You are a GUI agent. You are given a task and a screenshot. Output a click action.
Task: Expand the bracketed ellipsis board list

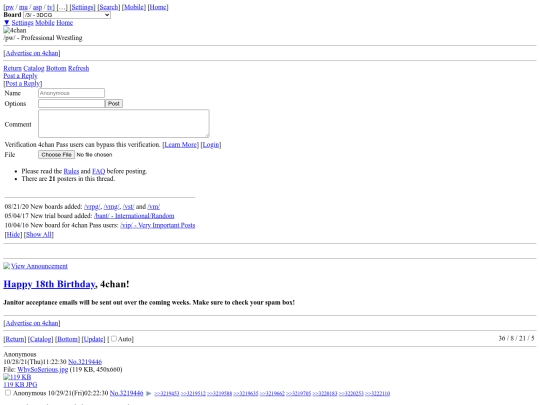tap(62, 7)
